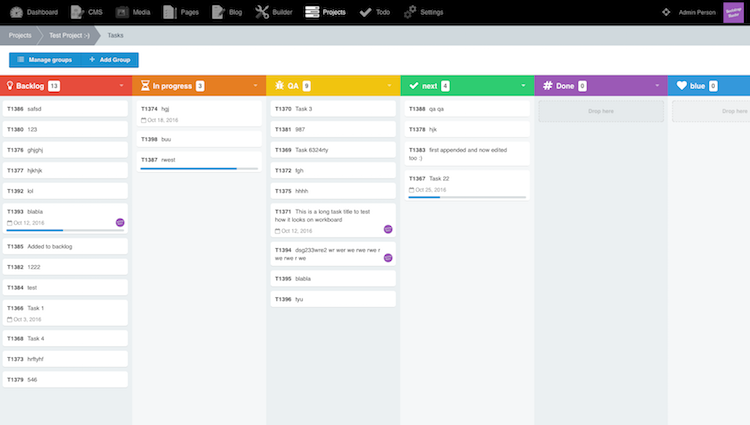The height and width of the screenshot is (425, 750).
Task: Click calendar icon on task T1366
Action: [10, 319]
